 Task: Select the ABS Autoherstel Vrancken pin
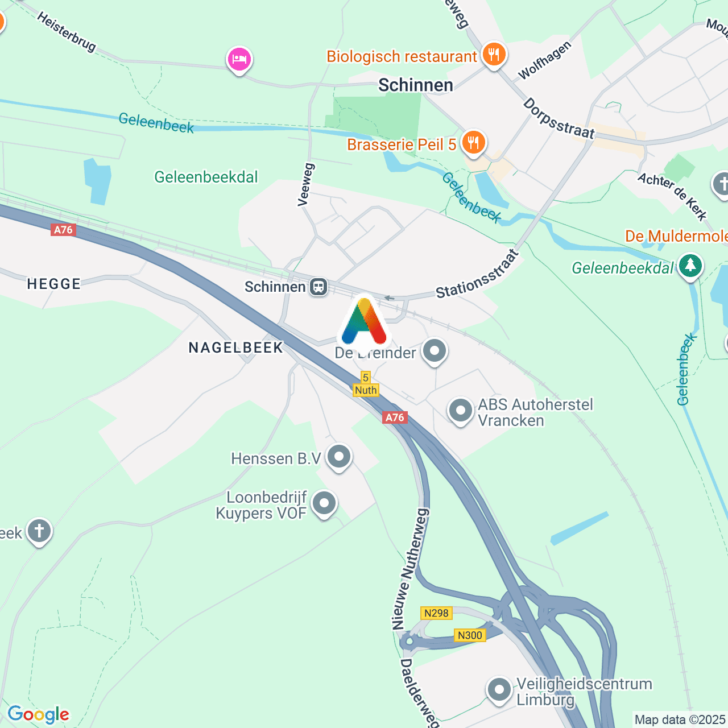pos(461,411)
